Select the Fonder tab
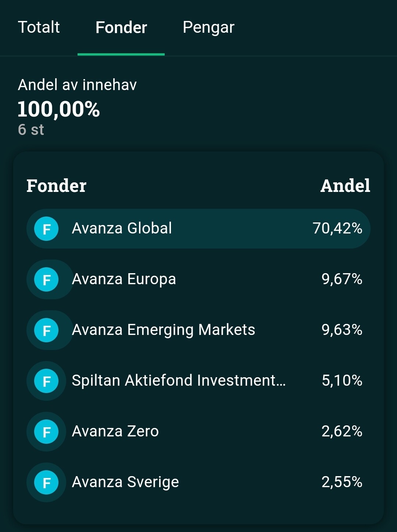 pos(121,28)
